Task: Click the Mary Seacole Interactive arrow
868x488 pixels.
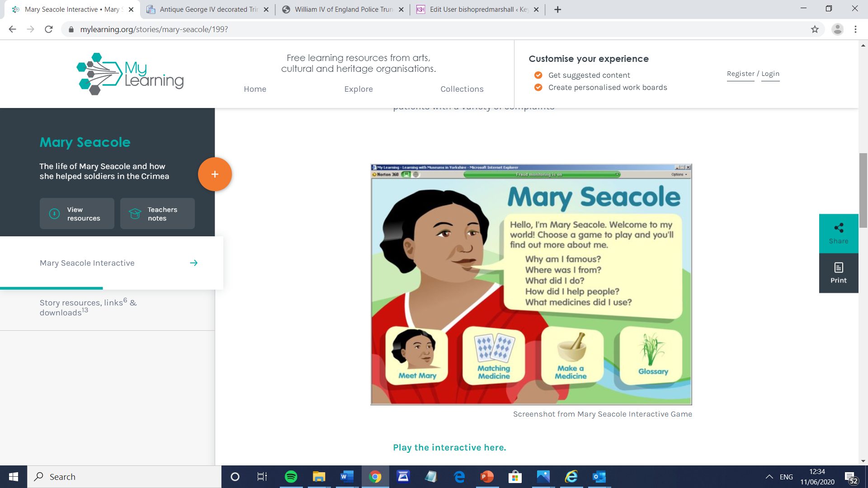Action: pyautogui.click(x=193, y=263)
